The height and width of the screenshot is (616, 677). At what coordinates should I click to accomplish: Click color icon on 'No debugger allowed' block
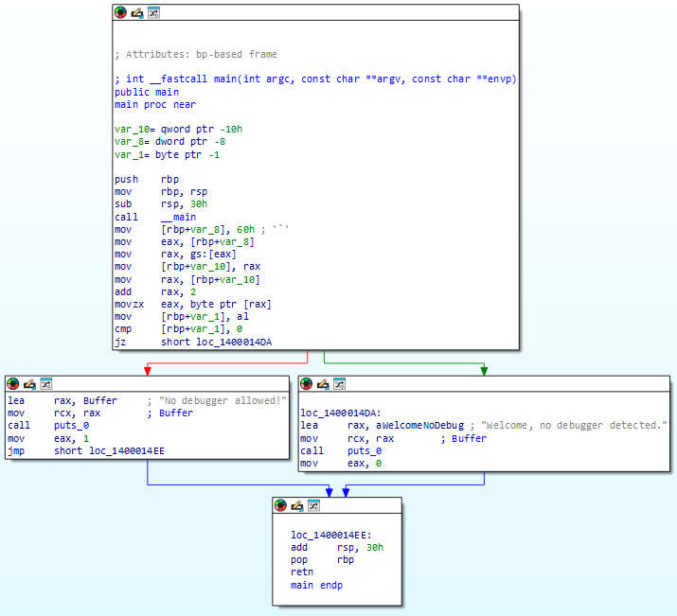tap(13, 383)
